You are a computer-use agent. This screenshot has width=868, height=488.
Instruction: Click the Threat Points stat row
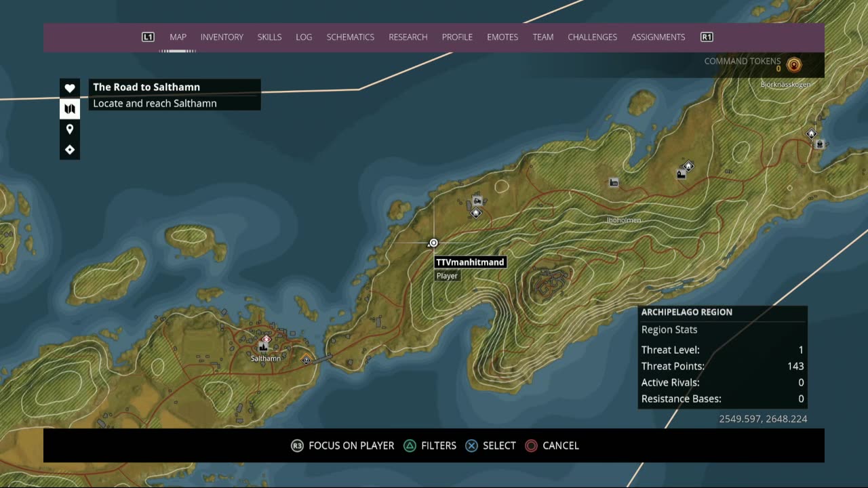tap(722, 366)
